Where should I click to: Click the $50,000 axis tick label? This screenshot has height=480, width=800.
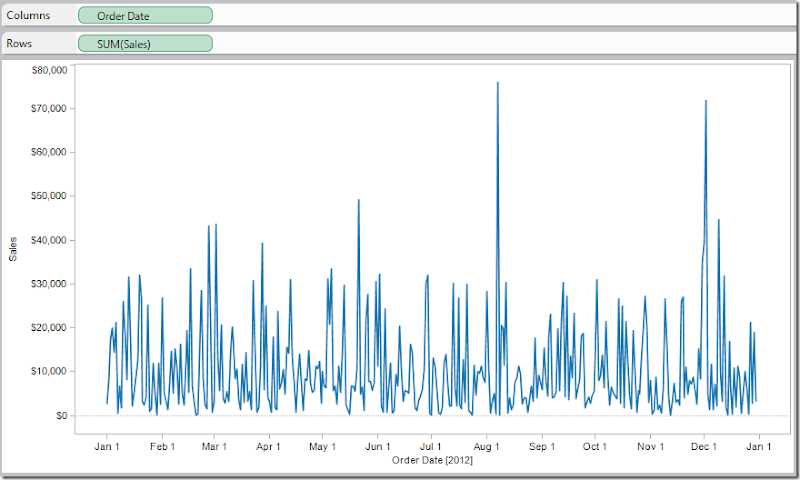[x=49, y=196]
